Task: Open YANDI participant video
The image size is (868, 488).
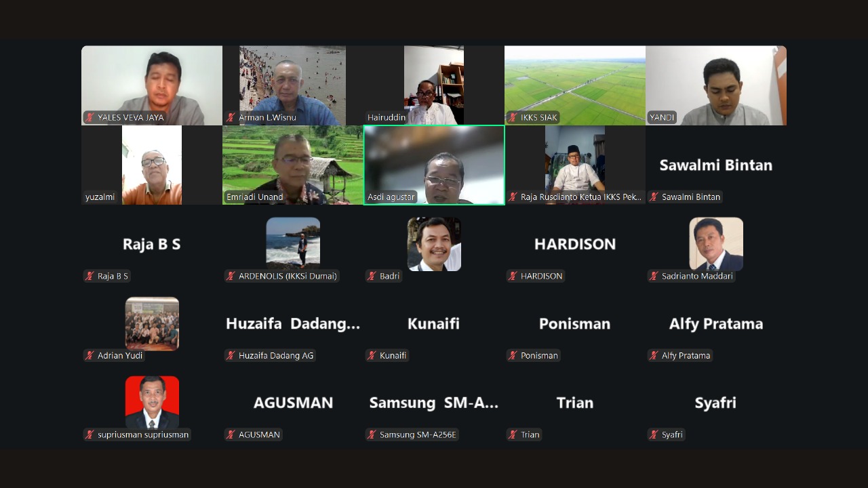Action: (716, 85)
